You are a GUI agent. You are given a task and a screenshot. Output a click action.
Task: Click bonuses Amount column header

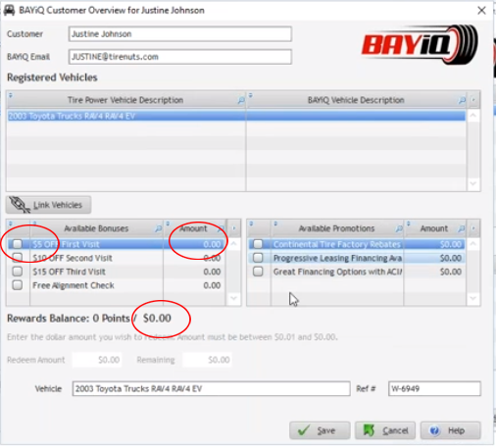click(x=193, y=228)
